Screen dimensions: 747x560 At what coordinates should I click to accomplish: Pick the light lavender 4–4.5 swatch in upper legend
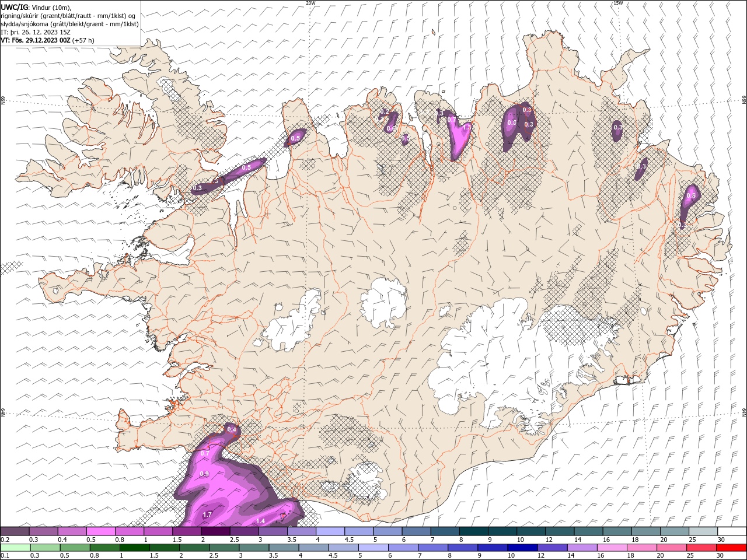[330, 531]
